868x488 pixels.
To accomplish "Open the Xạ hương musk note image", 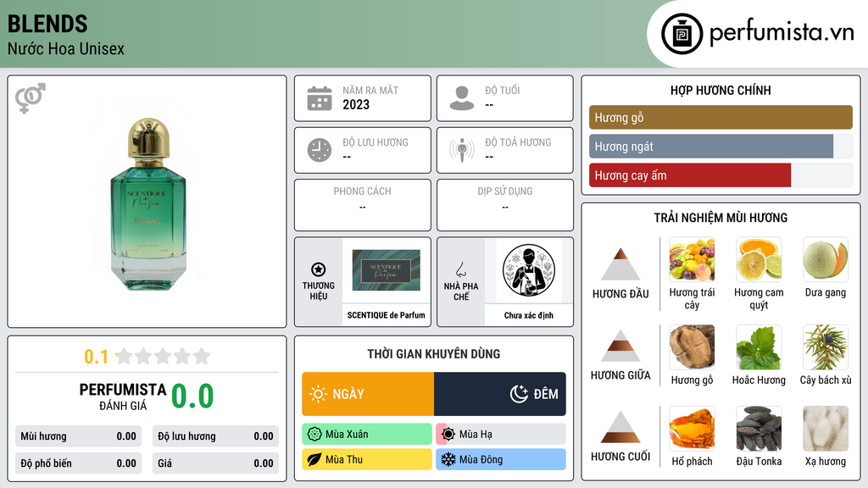I will pos(826,429).
